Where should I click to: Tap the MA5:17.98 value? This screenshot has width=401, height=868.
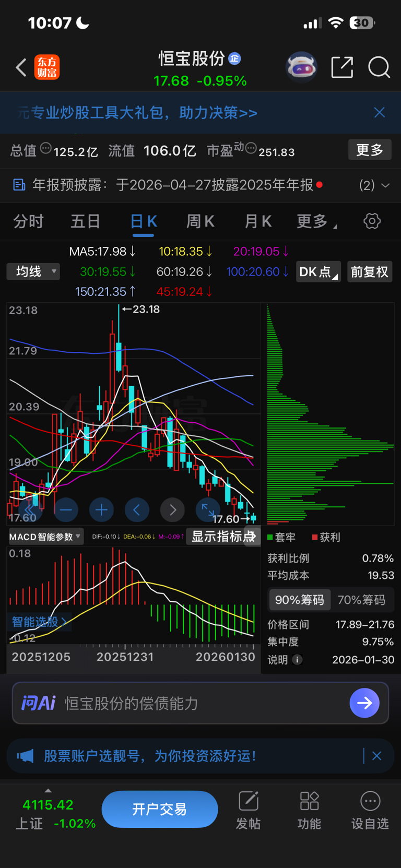(x=103, y=252)
